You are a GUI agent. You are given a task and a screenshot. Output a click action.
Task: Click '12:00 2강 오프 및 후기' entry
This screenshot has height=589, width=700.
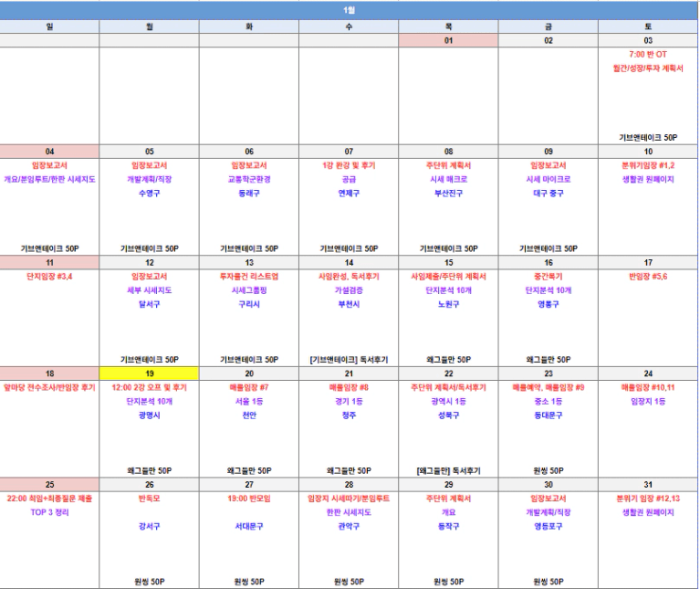coord(149,387)
